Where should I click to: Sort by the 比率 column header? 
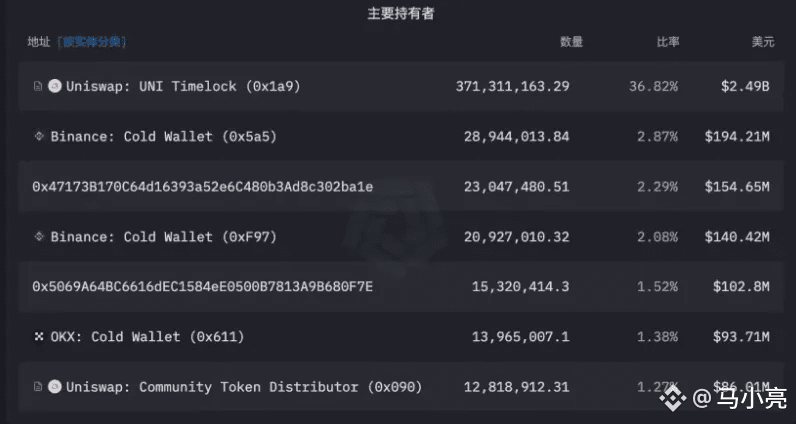click(668, 42)
